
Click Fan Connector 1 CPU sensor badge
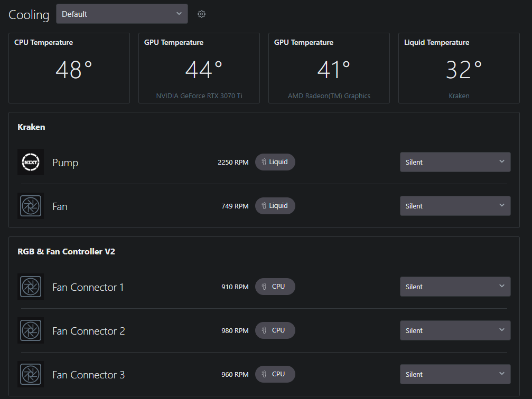coord(275,287)
